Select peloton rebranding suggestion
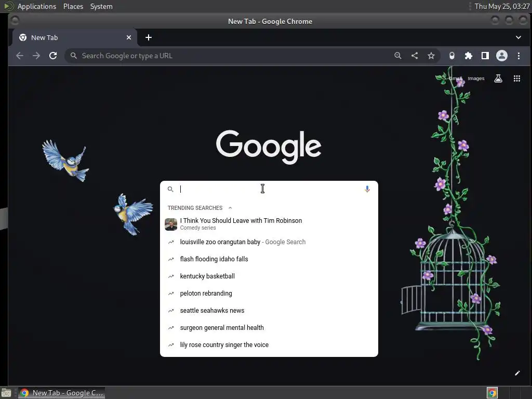532x399 pixels. [269, 293]
